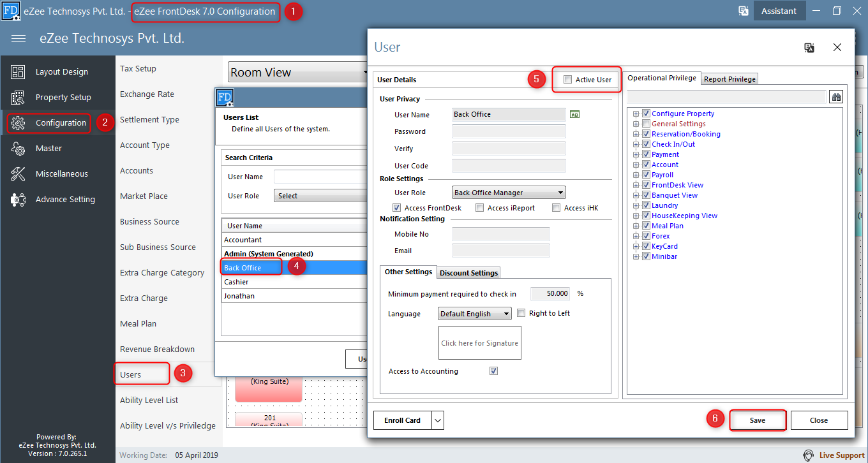
Task: Click the Password input field
Action: [x=509, y=131]
